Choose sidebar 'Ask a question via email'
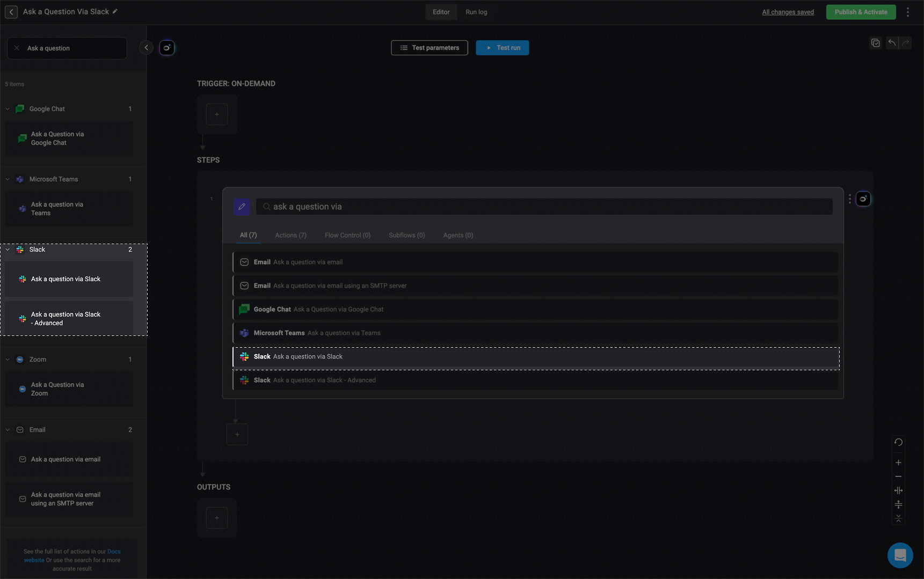924x579 pixels. coord(69,459)
